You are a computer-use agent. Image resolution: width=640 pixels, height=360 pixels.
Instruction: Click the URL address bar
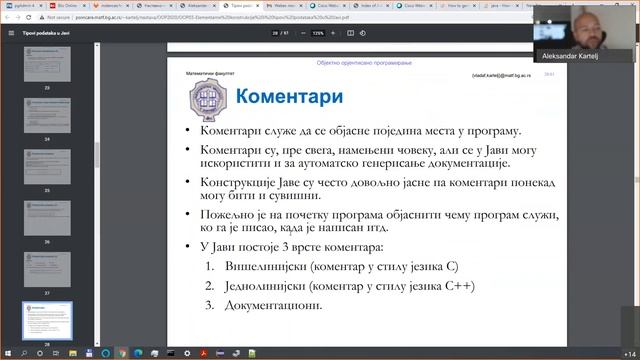click(x=286, y=18)
